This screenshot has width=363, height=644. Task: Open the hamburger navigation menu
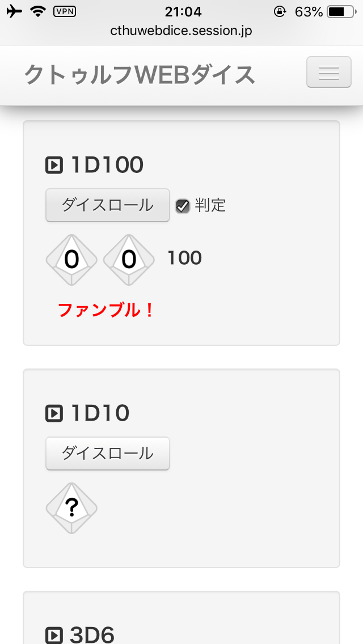point(328,73)
